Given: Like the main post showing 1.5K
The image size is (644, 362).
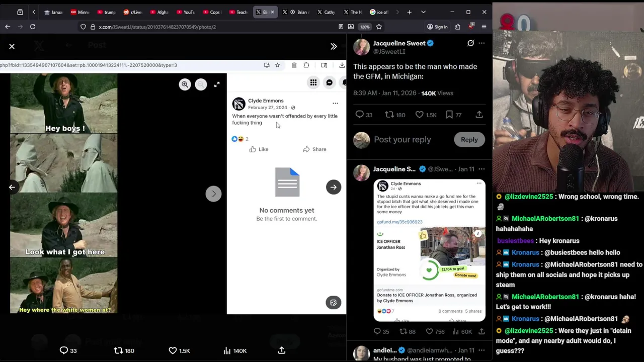Looking at the screenshot, I should click(426, 115).
